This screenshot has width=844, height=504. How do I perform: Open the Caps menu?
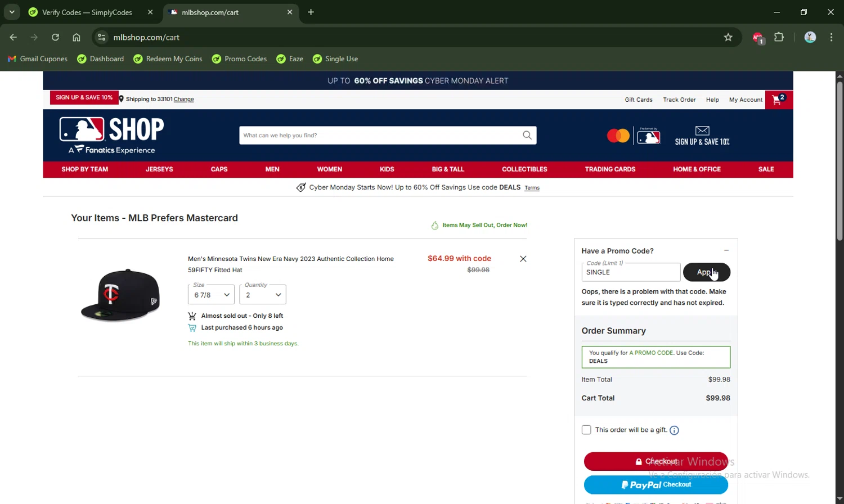point(219,169)
